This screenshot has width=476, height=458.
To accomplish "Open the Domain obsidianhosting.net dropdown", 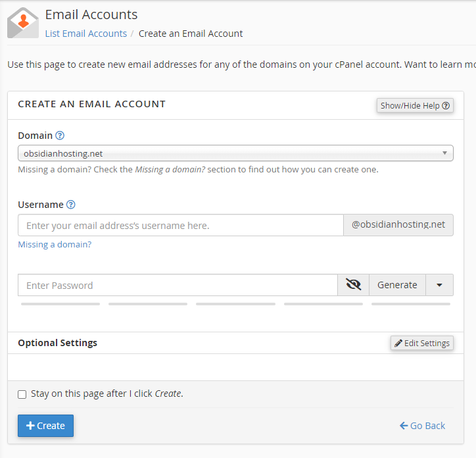I will point(235,153).
